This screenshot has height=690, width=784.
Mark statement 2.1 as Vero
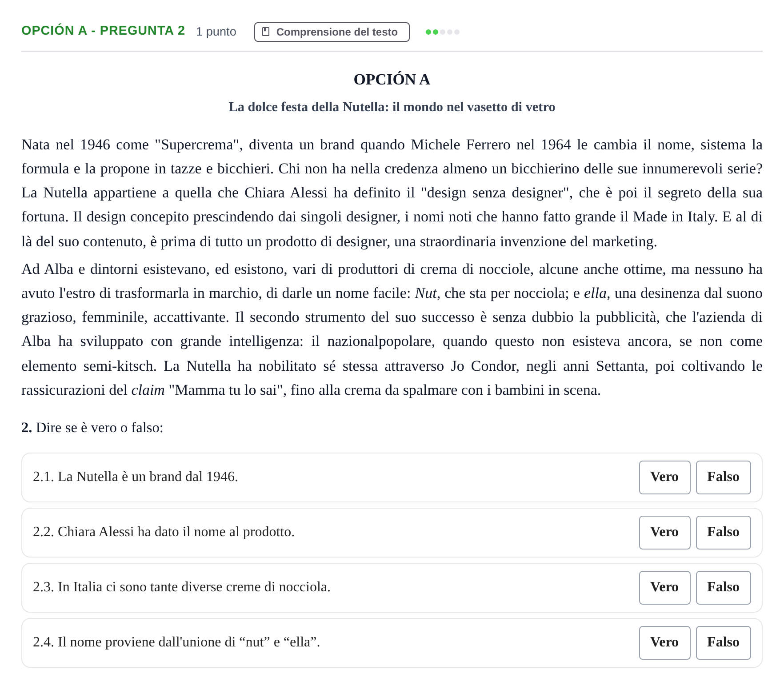[664, 477]
